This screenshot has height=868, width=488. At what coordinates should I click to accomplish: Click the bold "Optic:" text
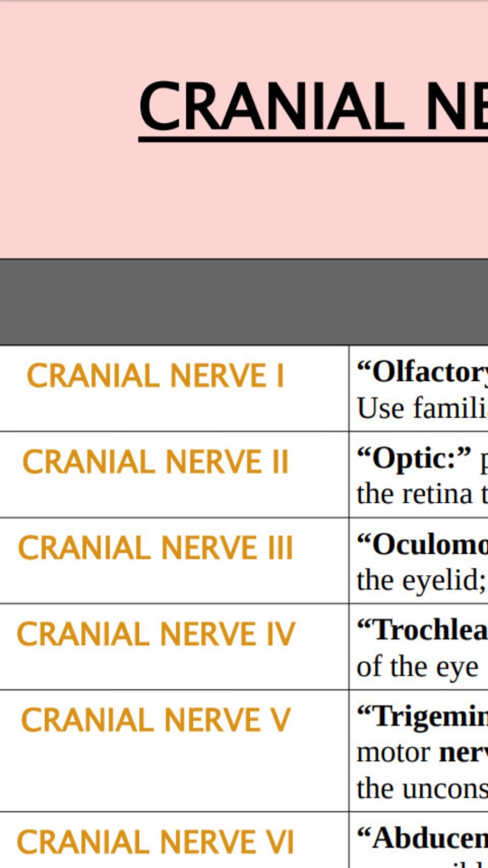pos(414,459)
